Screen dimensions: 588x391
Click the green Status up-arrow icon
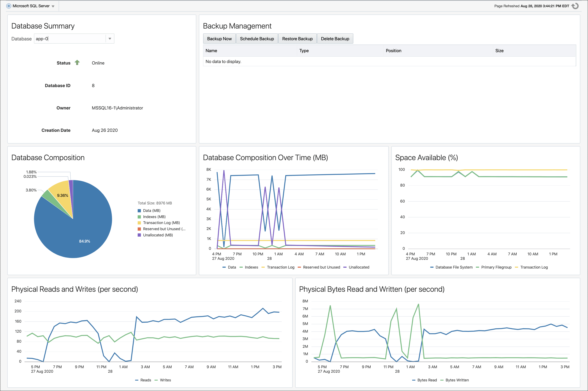77,63
